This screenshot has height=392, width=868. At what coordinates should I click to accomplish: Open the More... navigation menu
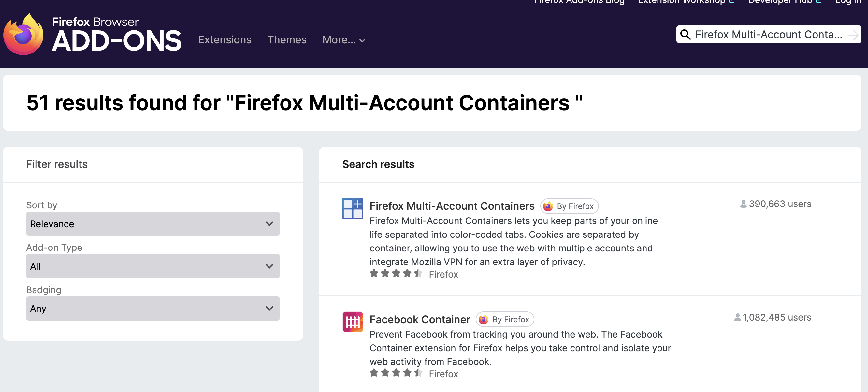coord(343,40)
